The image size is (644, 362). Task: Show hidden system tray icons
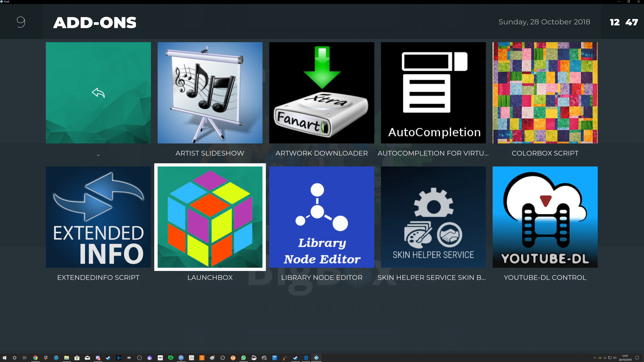click(595, 358)
